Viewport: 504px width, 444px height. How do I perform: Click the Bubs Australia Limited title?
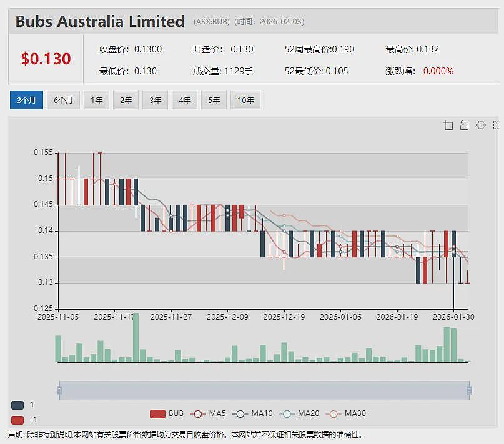(x=100, y=21)
